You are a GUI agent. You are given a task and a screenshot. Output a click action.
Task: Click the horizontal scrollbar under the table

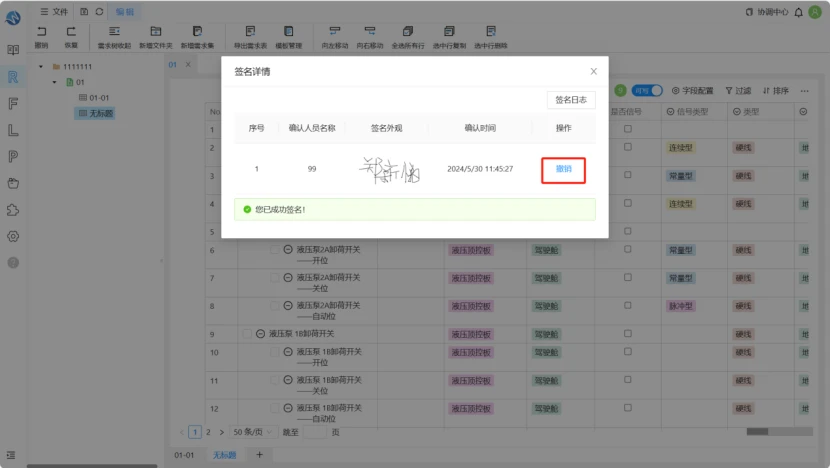[779, 431]
